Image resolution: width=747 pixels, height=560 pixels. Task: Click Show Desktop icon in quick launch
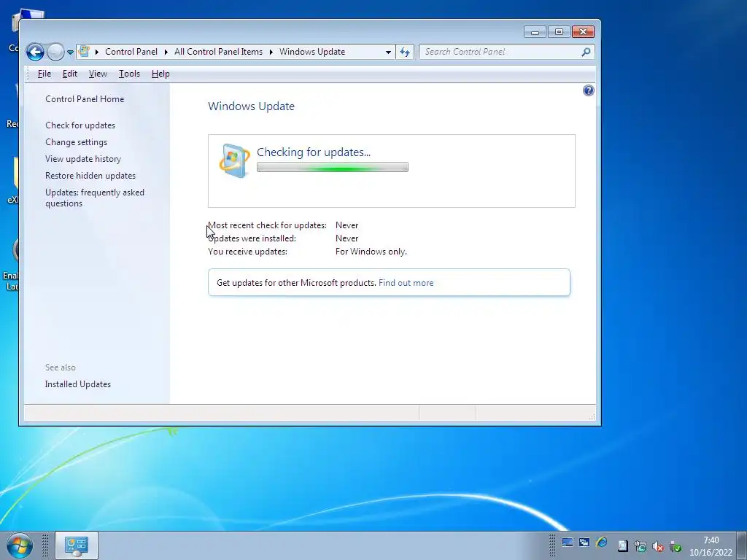[567, 542]
